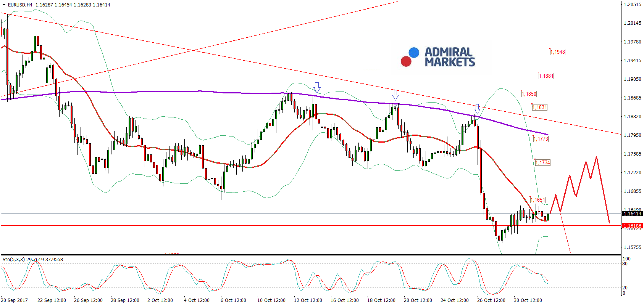Select the 1,1734 level label
The image size is (644, 305).
tap(543, 162)
